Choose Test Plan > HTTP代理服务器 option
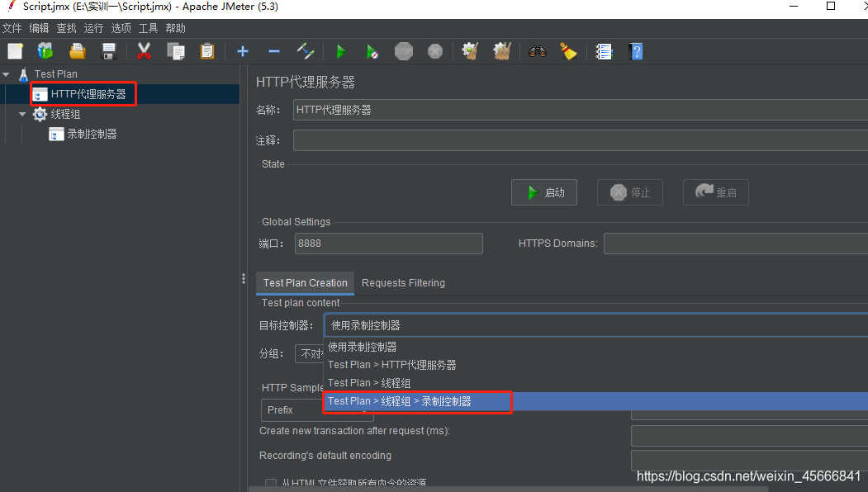The height and width of the screenshot is (492, 868). click(x=595, y=365)
